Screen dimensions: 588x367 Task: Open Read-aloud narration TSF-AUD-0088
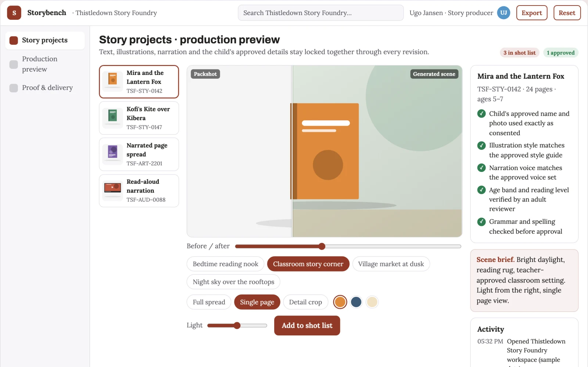click(x=139, y=191)
